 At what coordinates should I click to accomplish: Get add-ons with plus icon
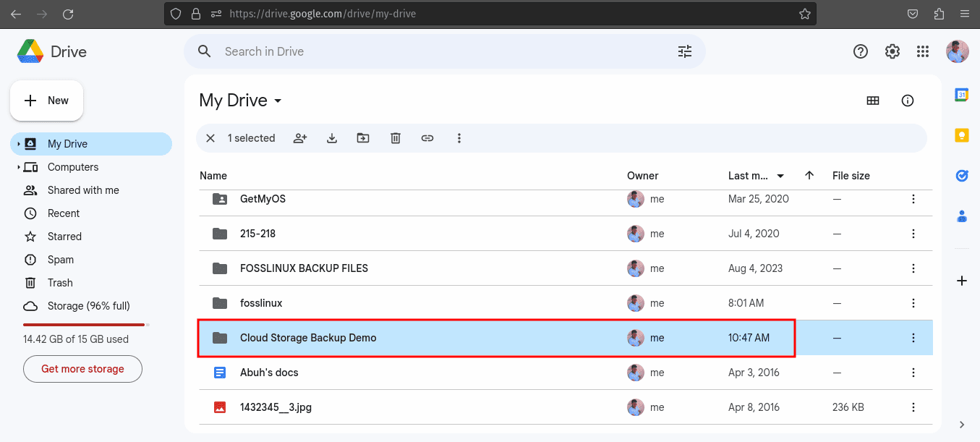tap(962, 281)
